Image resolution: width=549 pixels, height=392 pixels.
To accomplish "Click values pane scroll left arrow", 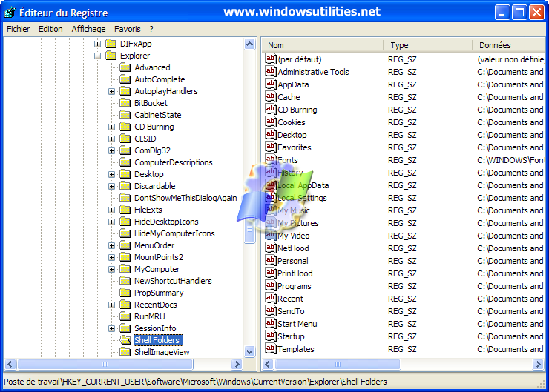I will [268, 365].
